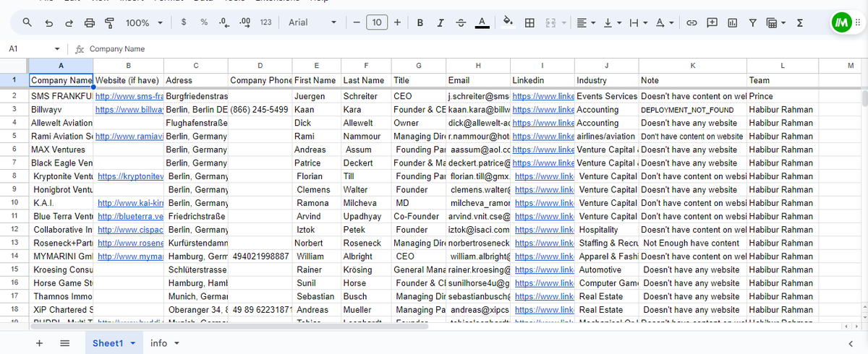
Task: Open the sms-fra website link in row 2
Action: click(129, 96)
